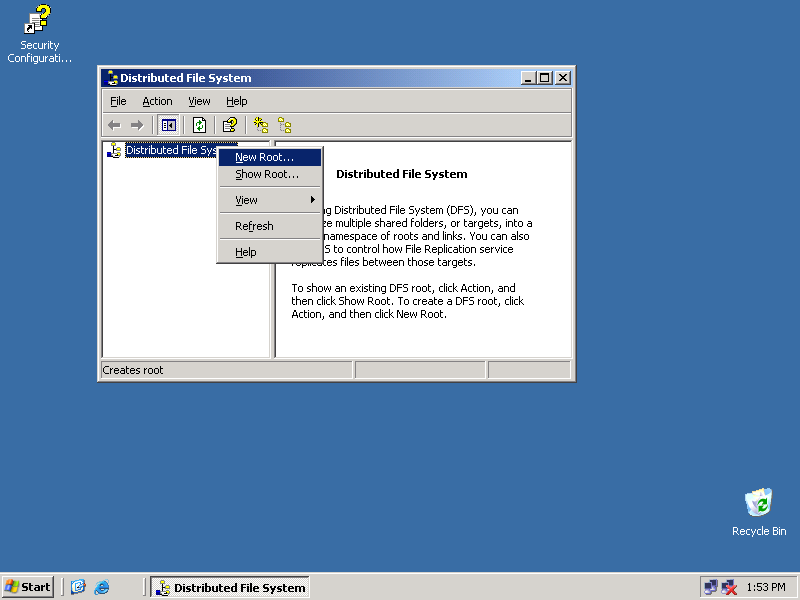Open the Security Configuration desktop shortcut
Screen dimensions: 800x600
click(x=39, y=34)
